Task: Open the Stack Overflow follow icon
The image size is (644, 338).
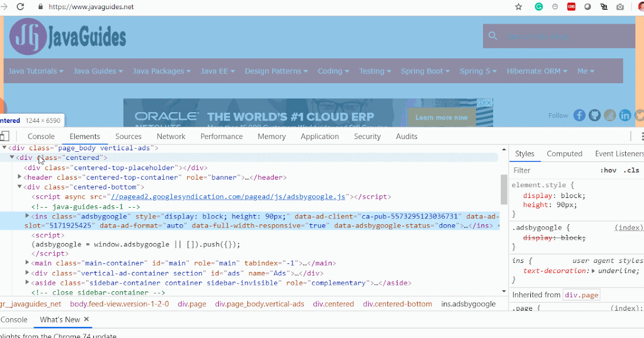Action: pyautogui.click(x=610, y=115)
